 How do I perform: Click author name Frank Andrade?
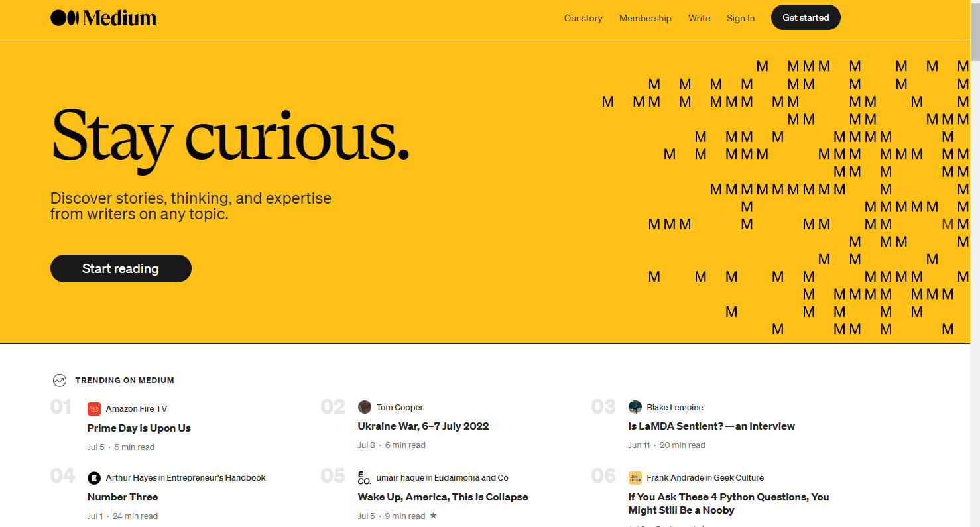(676, 478)
